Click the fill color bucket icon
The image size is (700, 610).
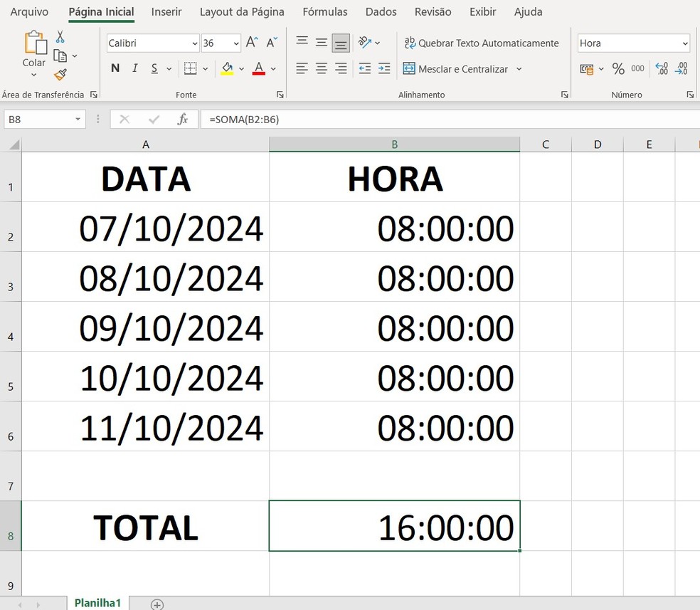click(x=225, y=68)
